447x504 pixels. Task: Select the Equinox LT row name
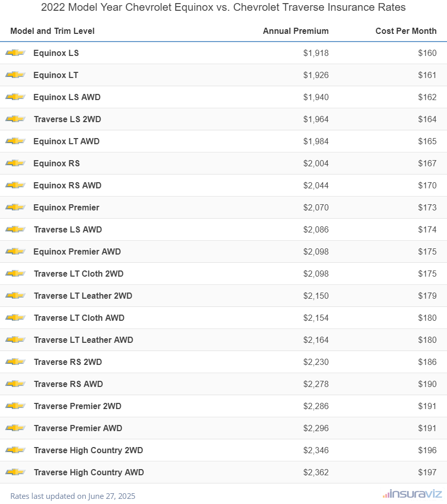[x=55, y=75]
